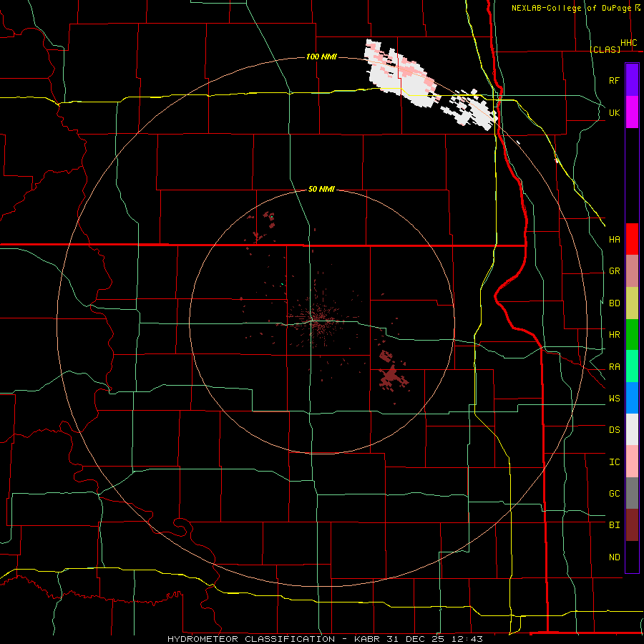
Task: Click the RF legend label
Action: click(x=614, y=80)
